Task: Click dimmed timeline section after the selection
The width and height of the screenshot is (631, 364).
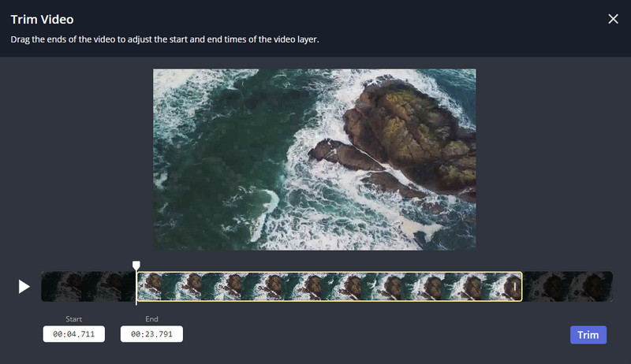Action: [567, 287]
